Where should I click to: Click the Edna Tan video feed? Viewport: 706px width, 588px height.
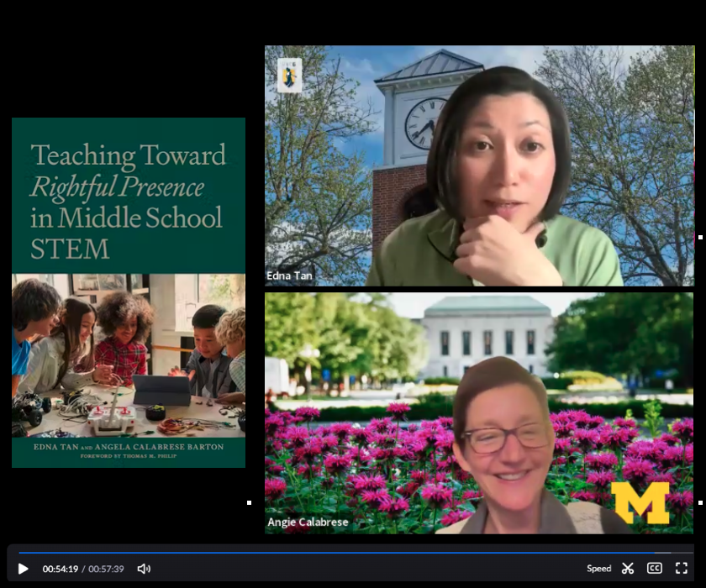point(480,165)
